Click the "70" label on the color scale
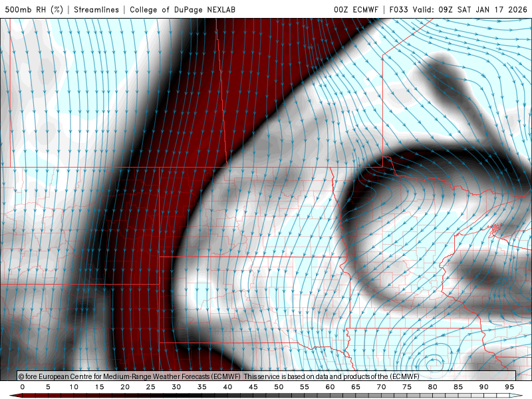 (x=381, y=387)
